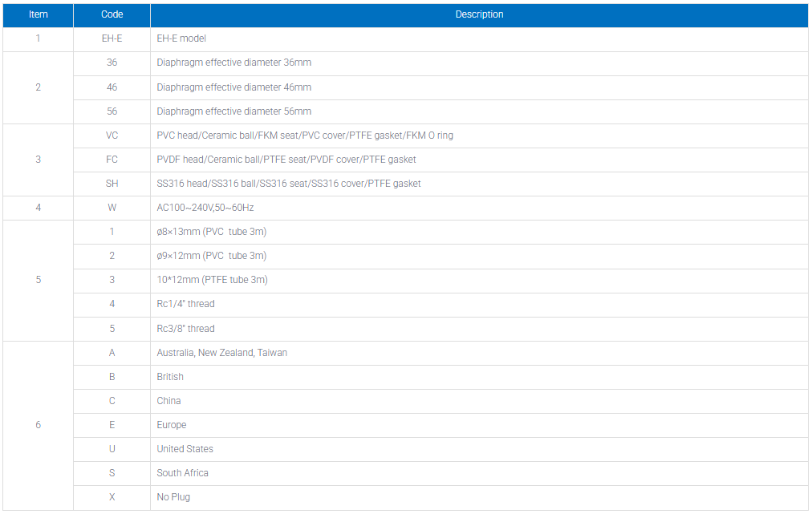Select the PVDF head/Ceramic ball description
The image size is (812, 514).
pos(286,160)
